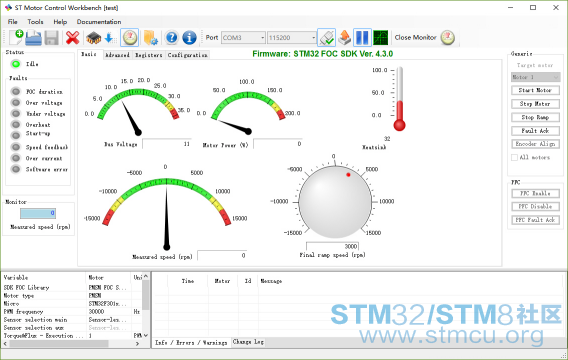Screen dimensions: 568x360
Task: Switch to the Advanced tab
Action: [x=117, y=55]
